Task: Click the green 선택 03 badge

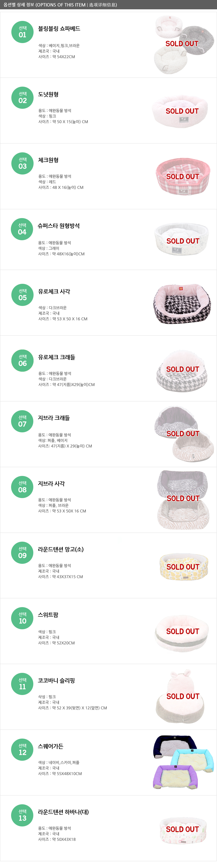Action: click(22, 163)
